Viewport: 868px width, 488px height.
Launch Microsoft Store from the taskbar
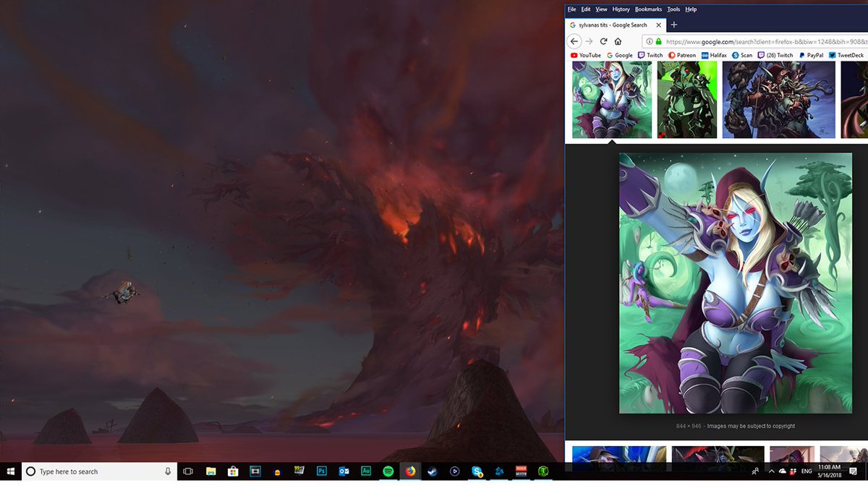pos(233,471)
